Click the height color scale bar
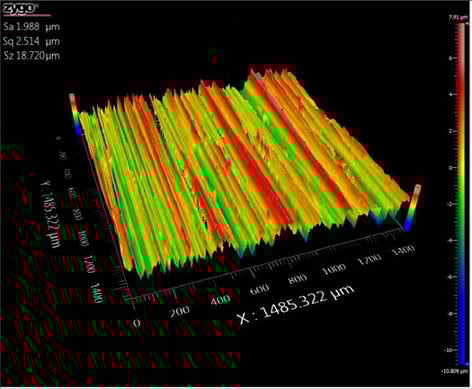Image resolution: width=472 pixels, height=389 pixels. pyautogui.click(x=462, y=194)
